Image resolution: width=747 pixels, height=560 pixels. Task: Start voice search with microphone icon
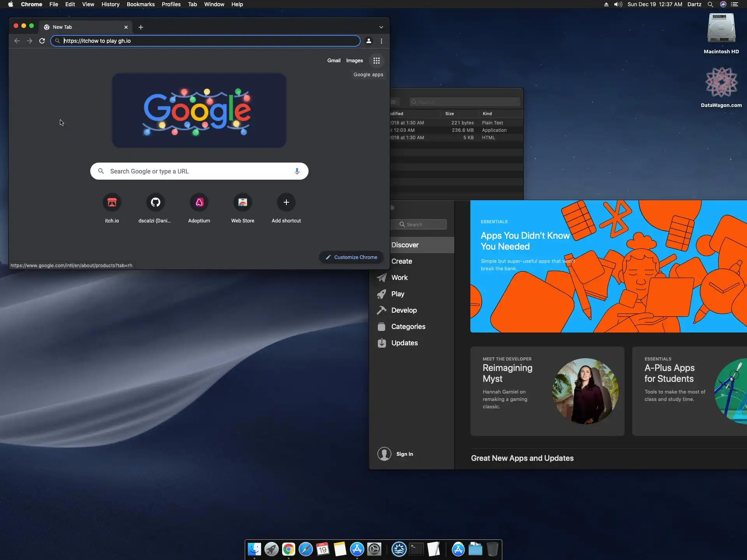click(297, 171)
